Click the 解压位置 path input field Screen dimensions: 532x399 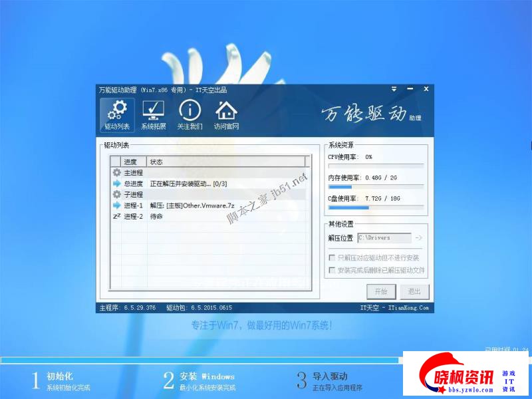(x=384, y=237)
